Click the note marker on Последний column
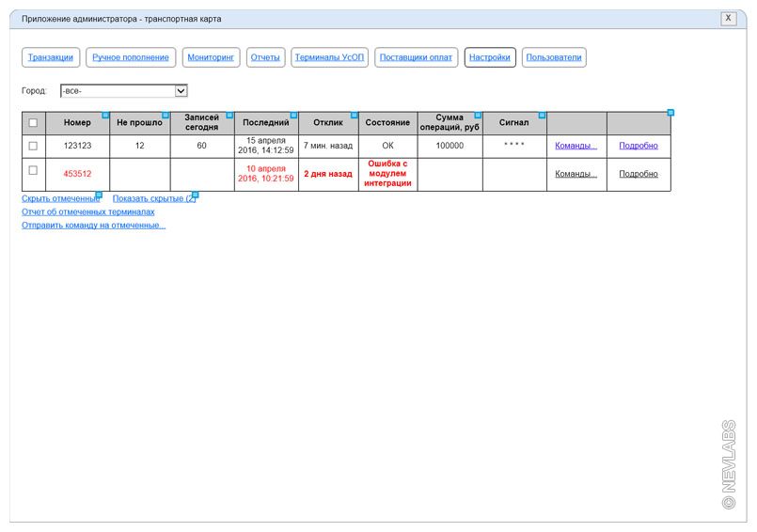Screen dimensions: 757x532 coord(293,115)
